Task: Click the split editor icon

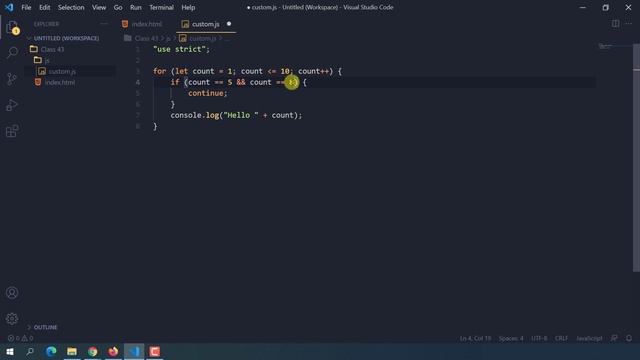Action: click(616, 24)
